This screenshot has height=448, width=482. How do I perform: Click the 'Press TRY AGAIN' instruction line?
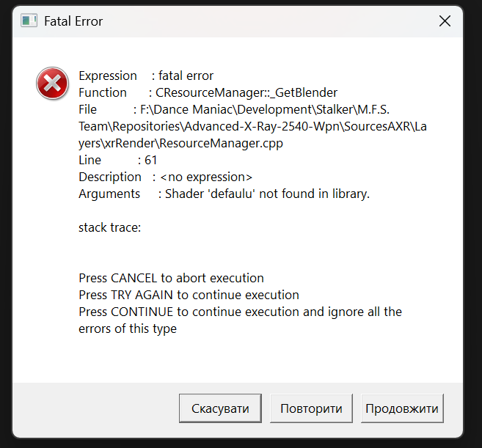[189, 295]
